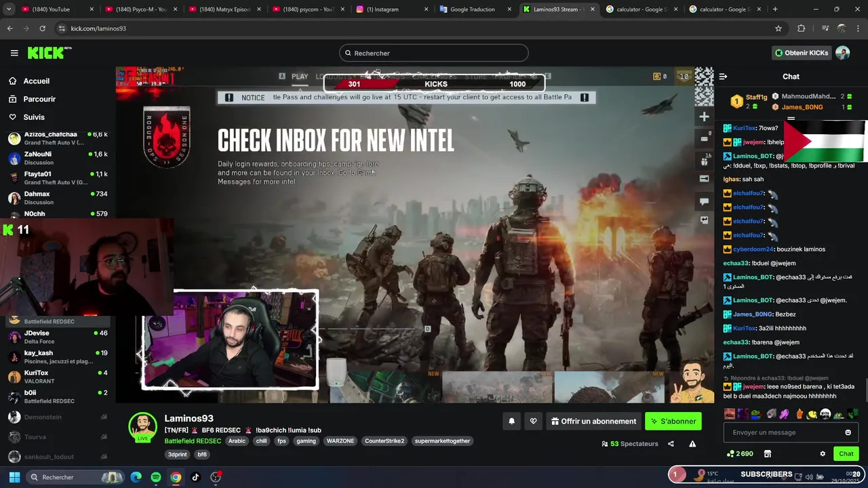
Task: Click the gaming tag
Action: 306,441
